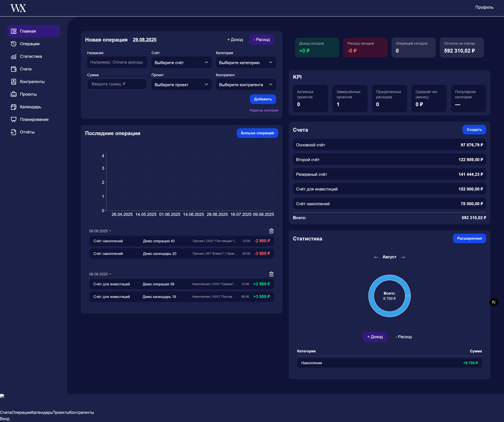504x422 pixels.
Task: Open the Выберите счёт dropdown
Action: (181, 62)
